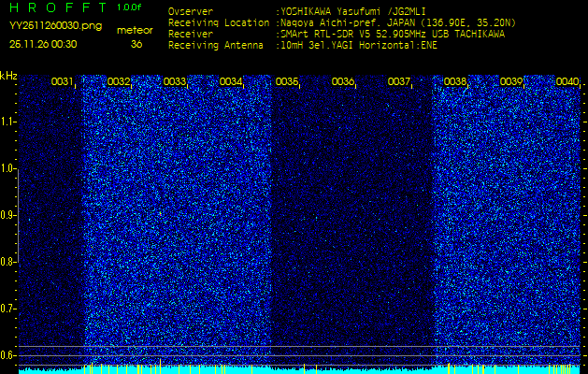Click the 0.8 frequency axis label
The width and height of the screenshot is (588, 374).
tap(8, 262)
